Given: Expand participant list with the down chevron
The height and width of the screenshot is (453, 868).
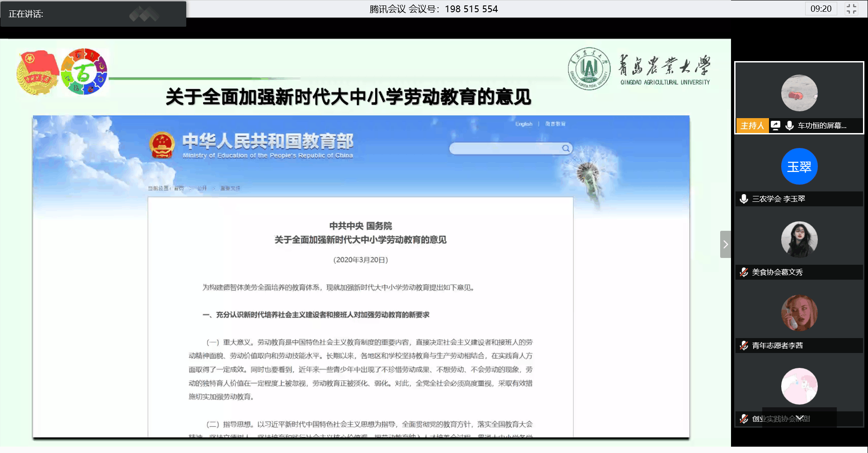Looking at the screenshot, I should tap(800, 418).
